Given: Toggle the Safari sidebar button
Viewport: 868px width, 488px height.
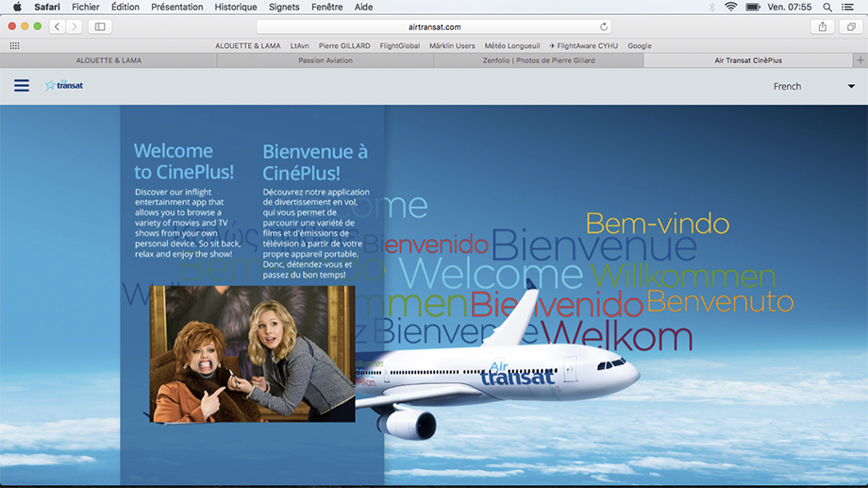Looking at the screenshot, I should pos(100,26).
